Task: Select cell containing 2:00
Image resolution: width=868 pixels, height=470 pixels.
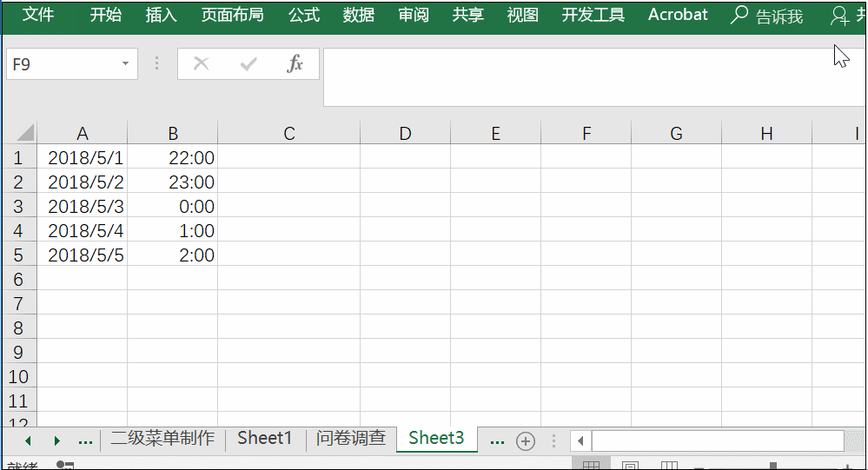Action: point(173,255)
